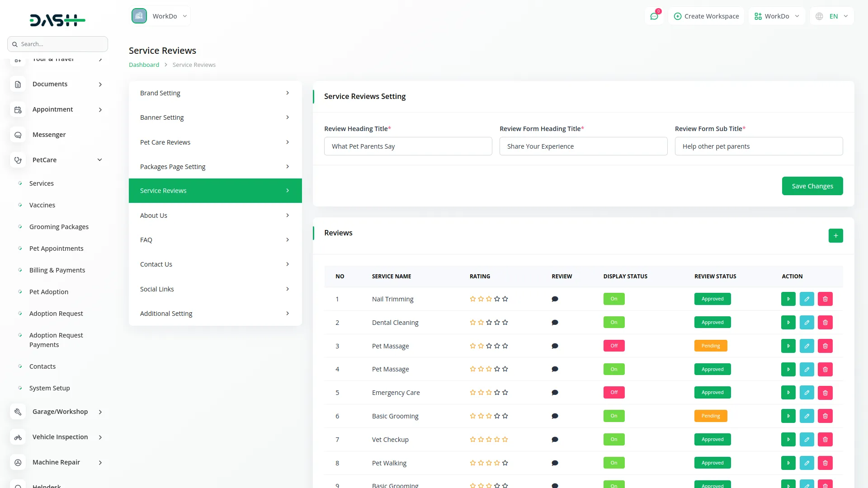Click edit icon for Vet Checkup review
The width and height of the screenshot is (868, 488).
[x=807, y=440]
